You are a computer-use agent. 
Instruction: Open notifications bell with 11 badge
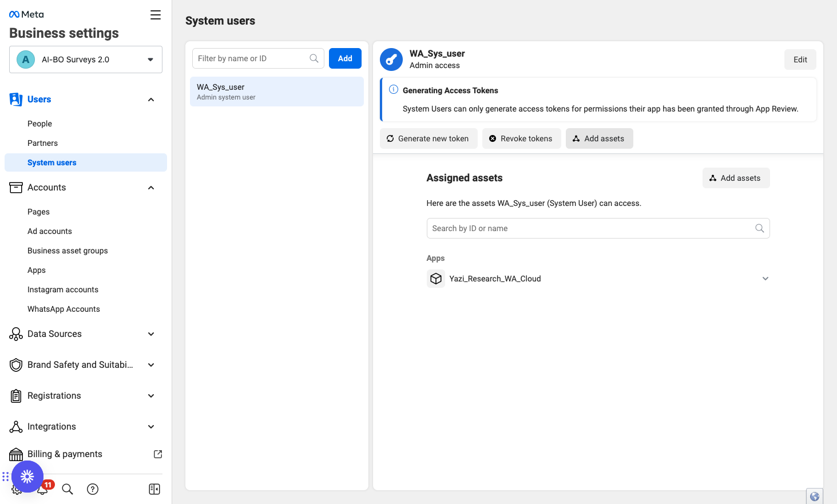click(x=43, y=489)
